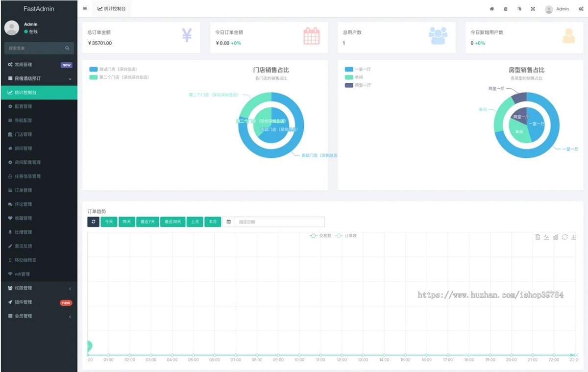The width and height of the screenshot is (588, 372).
Task: Filter trend by 上月 button
Action: (x=195, y=222)
